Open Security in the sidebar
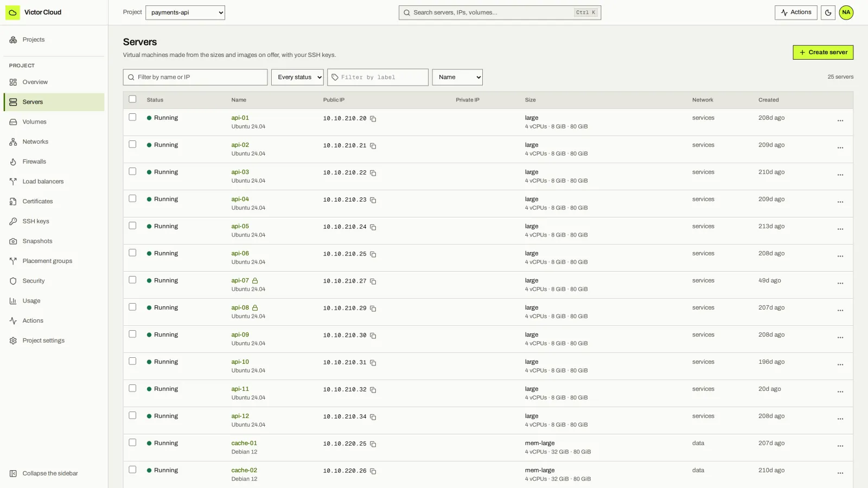The width and height of the screenshot is (868, 488). [54, 281]
